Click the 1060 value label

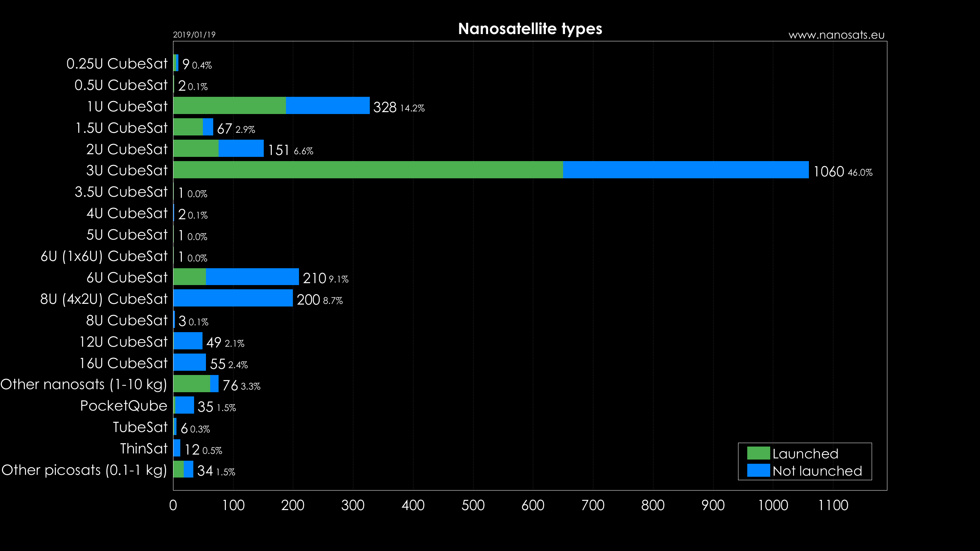(x=828, y=171)
